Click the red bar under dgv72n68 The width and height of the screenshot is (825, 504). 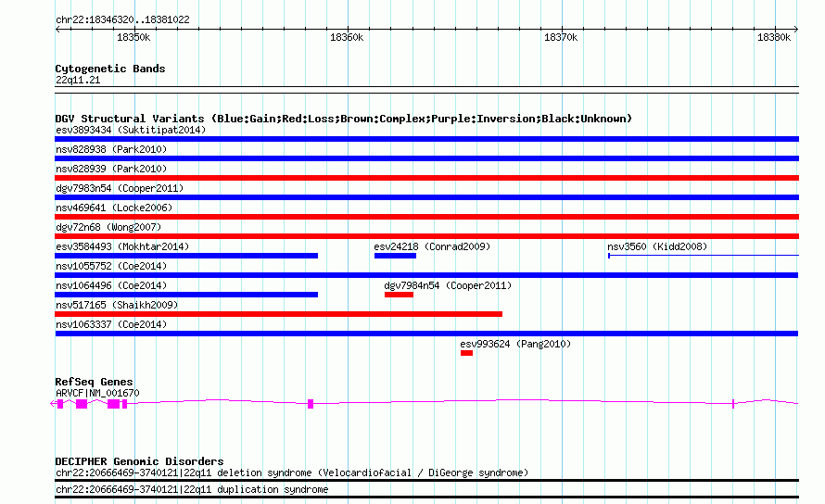pyautogui.click(x=426, y=236)
